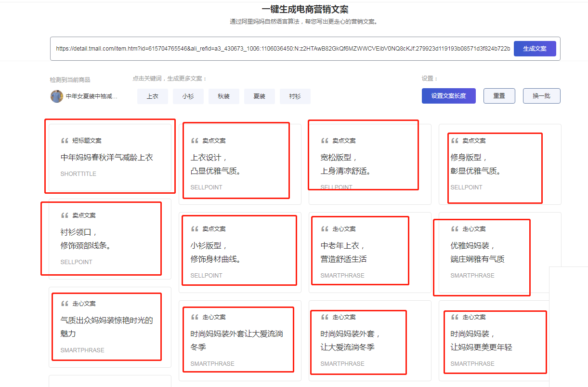Select the 衬衫 keyword tag

[x=295, y=96]
